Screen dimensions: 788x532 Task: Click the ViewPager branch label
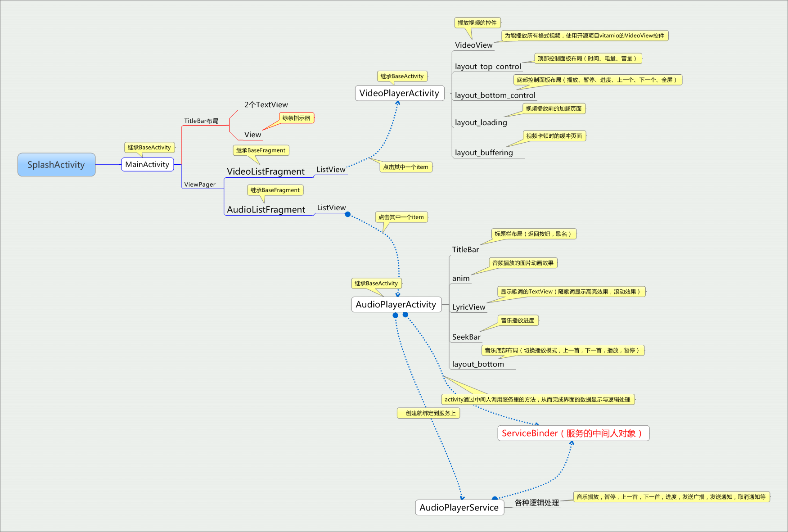click(x=200, y=185)
